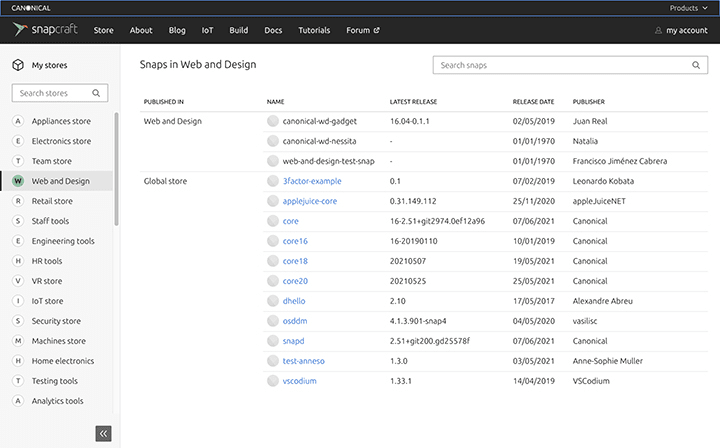The height and width of the screenshot is (448, 720).
Task: Click the snap icon beside vscodium
Action: pos(273,381)
